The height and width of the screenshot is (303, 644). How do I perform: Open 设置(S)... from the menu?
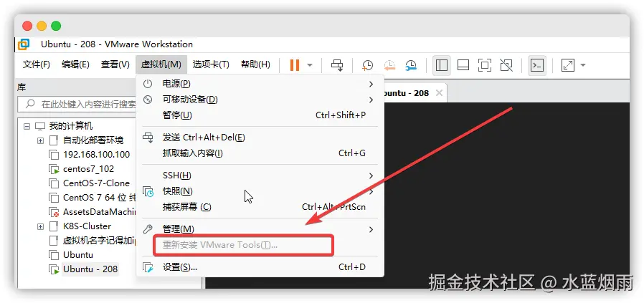click(260, 267)
